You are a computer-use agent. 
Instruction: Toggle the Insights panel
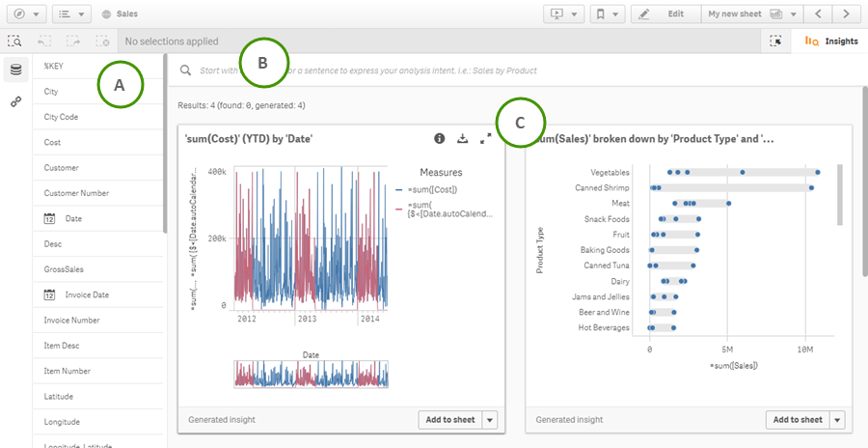830,42
